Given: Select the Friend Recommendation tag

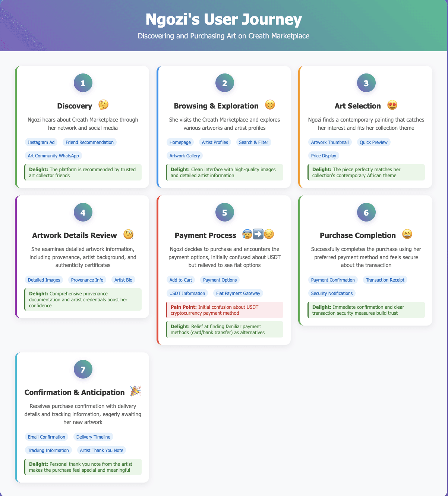Looking at the screenshot, I should 89,142.
